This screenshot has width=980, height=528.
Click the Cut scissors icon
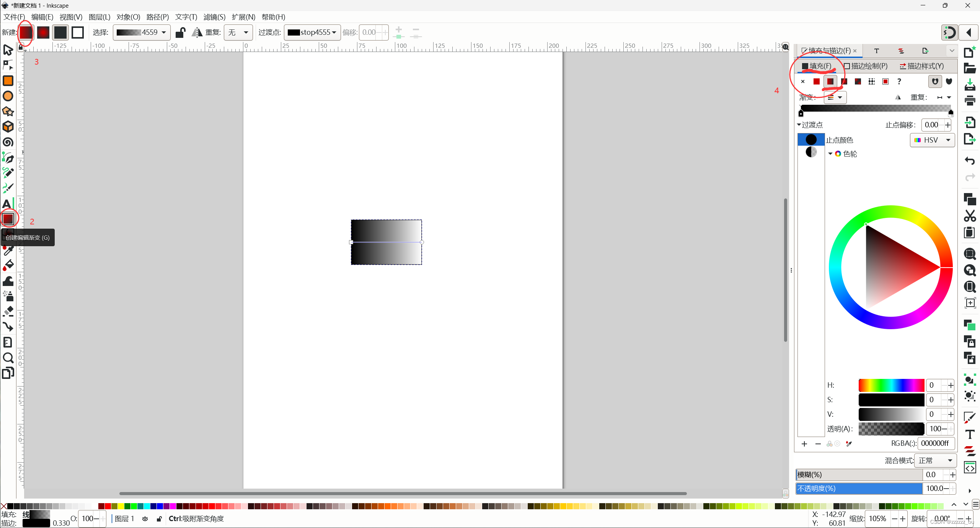(x=970, y=216)
